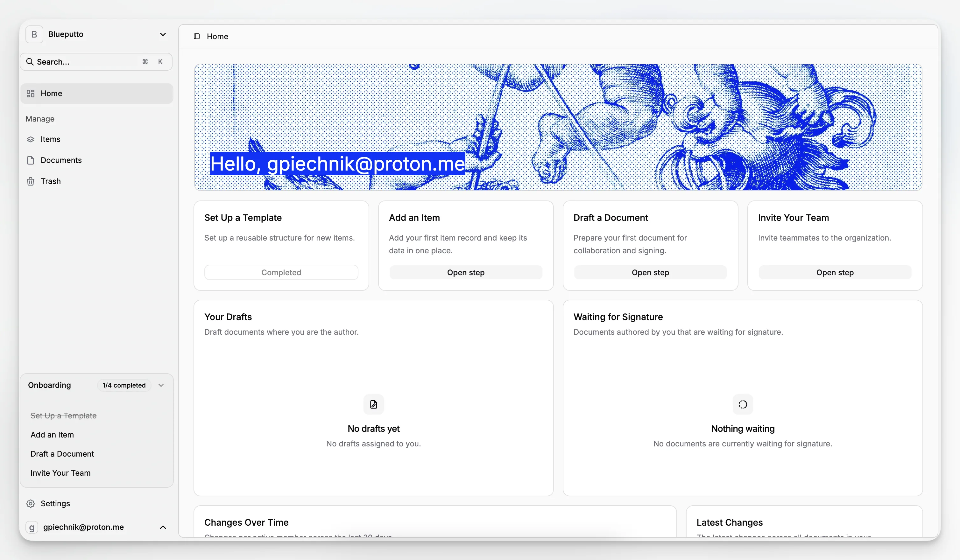Click the 1/4 completed badge
Viewport: 960px width, 560px height.
tap(124, 385)
